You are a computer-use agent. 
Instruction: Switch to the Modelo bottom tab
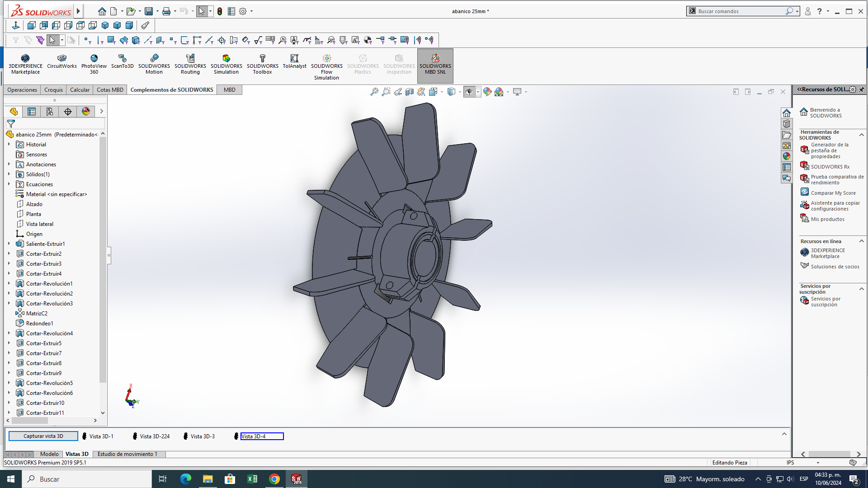pos(49,454)
